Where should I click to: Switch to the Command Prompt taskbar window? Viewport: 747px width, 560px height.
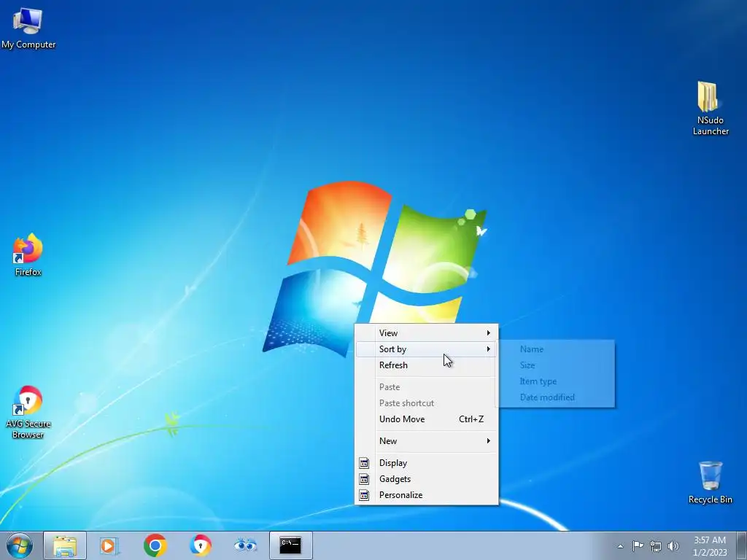(x=290, y=545)
